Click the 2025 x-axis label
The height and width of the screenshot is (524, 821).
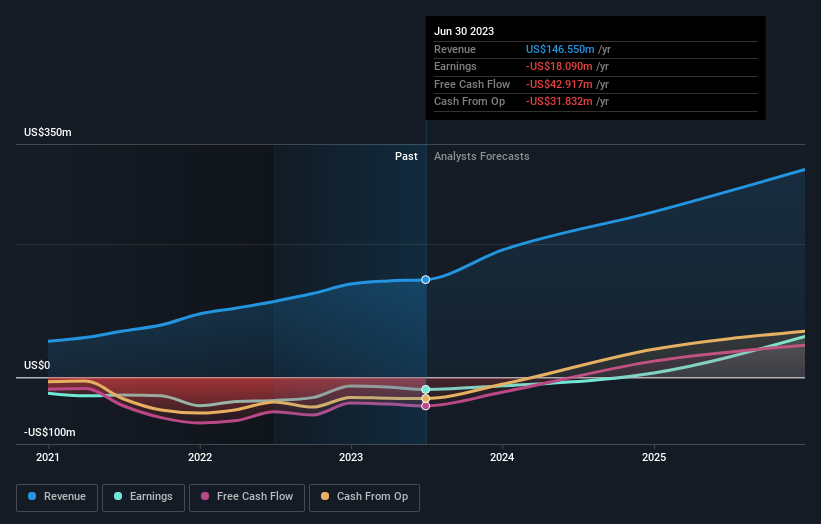[x=654, y=458]
